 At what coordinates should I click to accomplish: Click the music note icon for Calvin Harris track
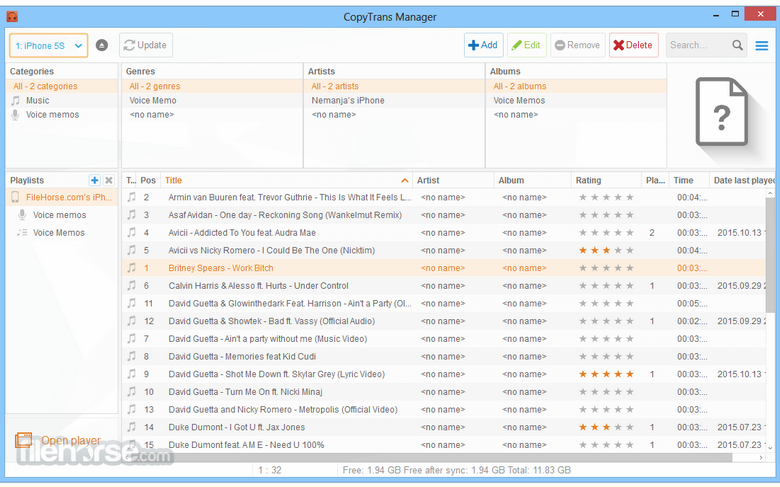(x=131, y=286)
